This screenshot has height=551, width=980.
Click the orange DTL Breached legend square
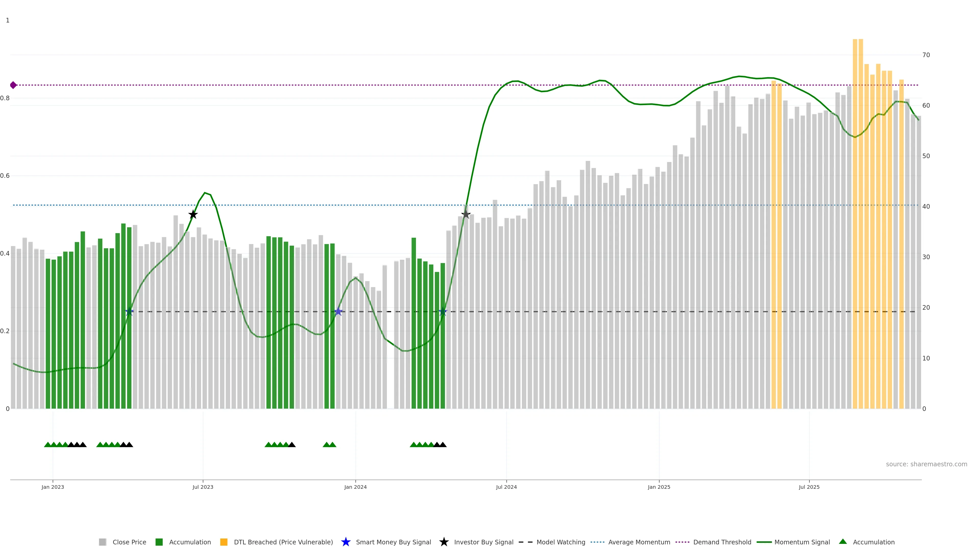224,542
